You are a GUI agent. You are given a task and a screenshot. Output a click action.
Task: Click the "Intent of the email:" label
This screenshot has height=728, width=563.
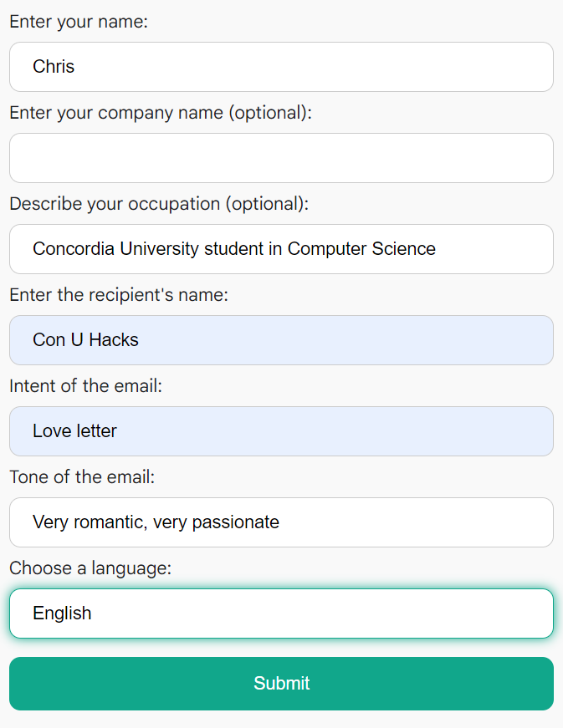86,386
